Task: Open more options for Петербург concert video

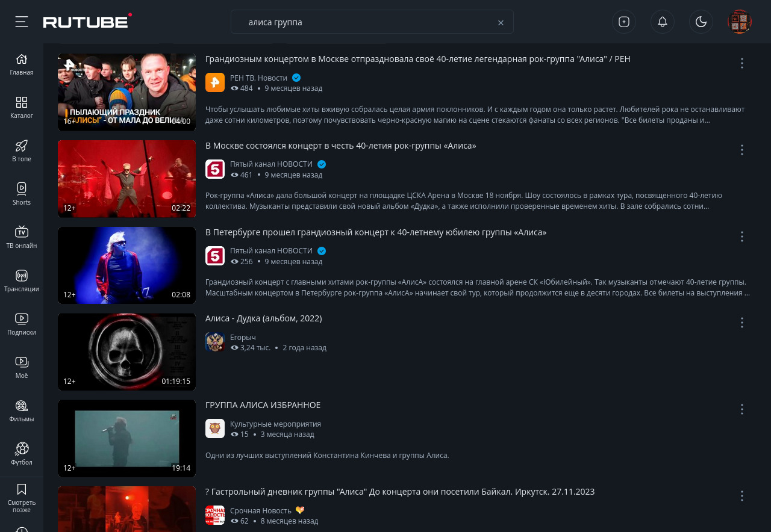Action: (x=742, y=237)
